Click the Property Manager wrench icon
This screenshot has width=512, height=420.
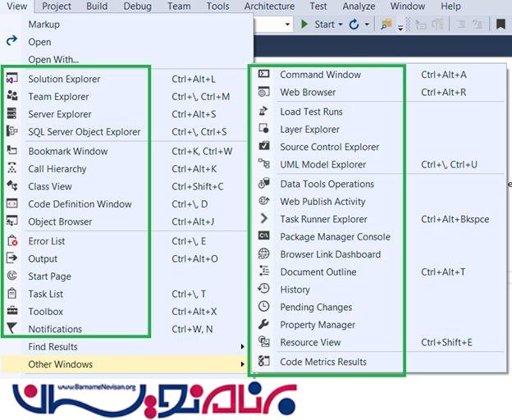click(x=263, y=324)
